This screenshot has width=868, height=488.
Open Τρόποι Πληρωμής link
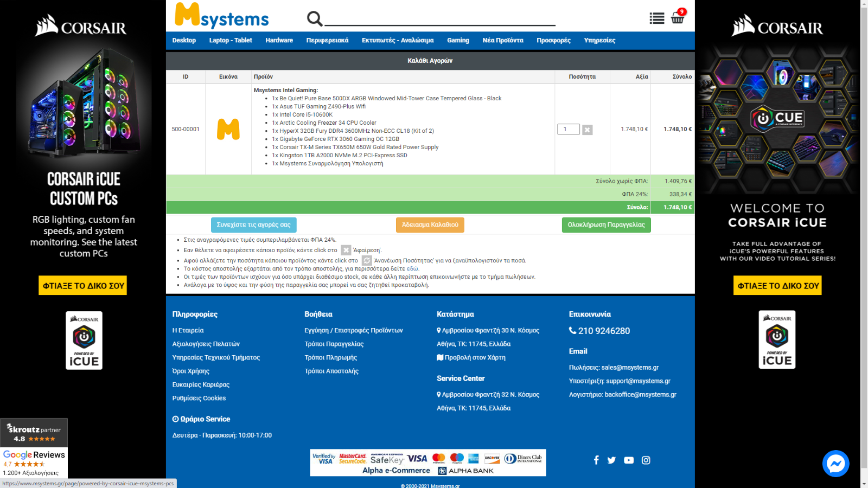(x=330, y=357)
